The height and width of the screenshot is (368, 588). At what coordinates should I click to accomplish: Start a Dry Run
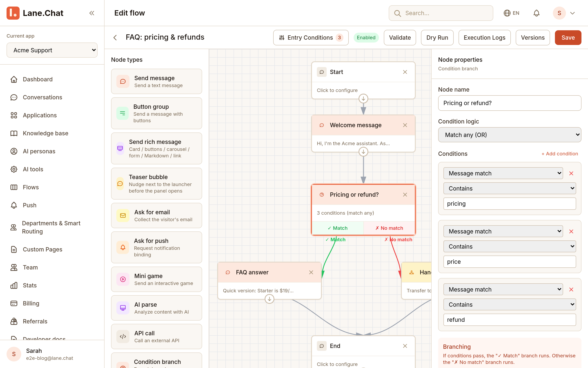tap(437, 38)
